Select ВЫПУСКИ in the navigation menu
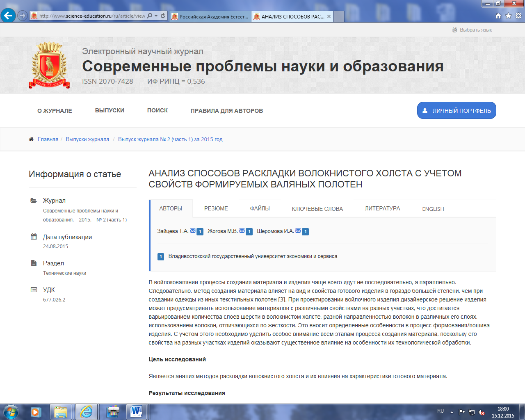525x420 pixels. (x=110, y=110)
